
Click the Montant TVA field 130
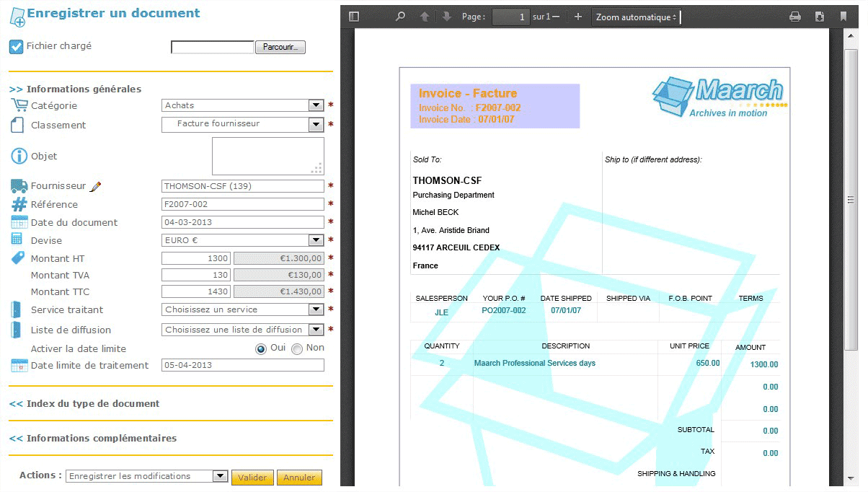click(196, 275)
